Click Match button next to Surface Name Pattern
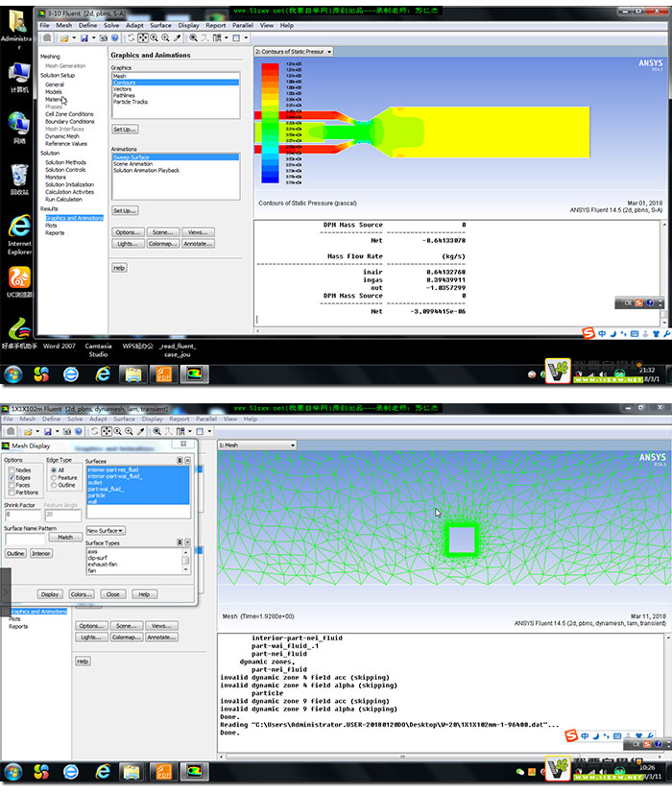672x794 pixels. click(x=65, y=538)
